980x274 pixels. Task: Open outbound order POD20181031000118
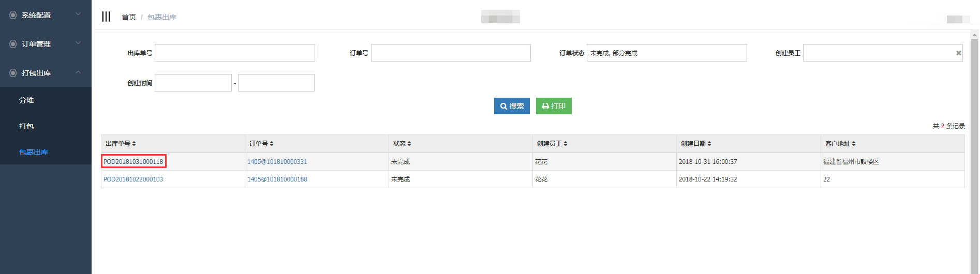click(133, 162)
